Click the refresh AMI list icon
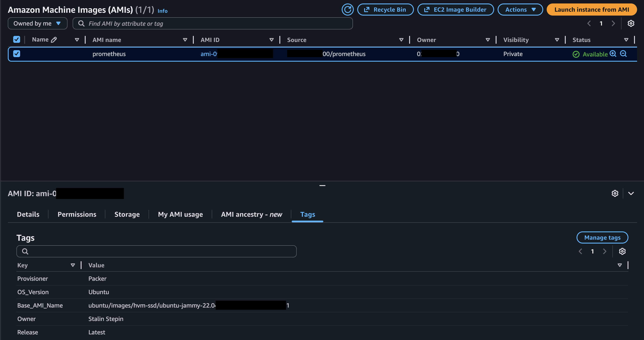Image resolution: width=644 pixels, height=340 pixels. (348, 10)
